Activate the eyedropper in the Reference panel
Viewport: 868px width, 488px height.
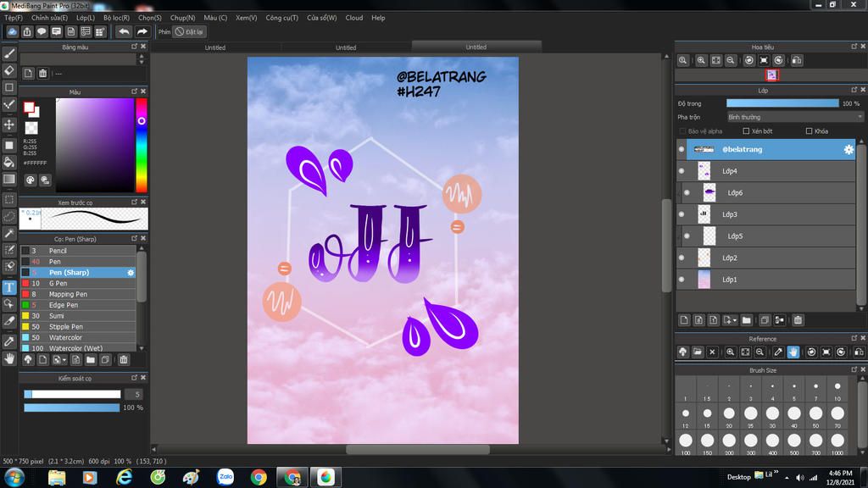(x=778, y=352)
